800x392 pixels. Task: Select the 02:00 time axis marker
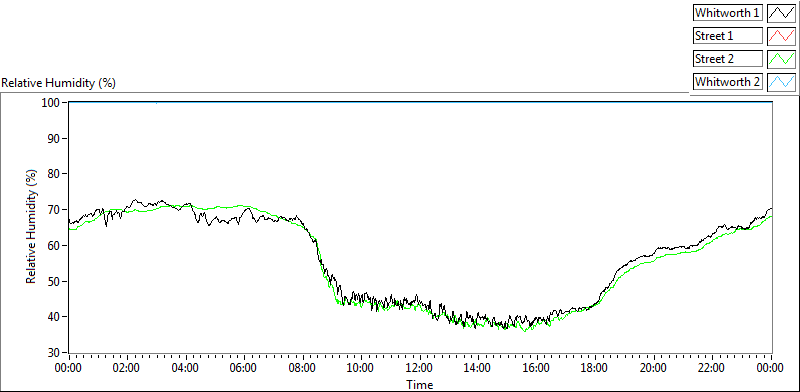pos(127,368)
